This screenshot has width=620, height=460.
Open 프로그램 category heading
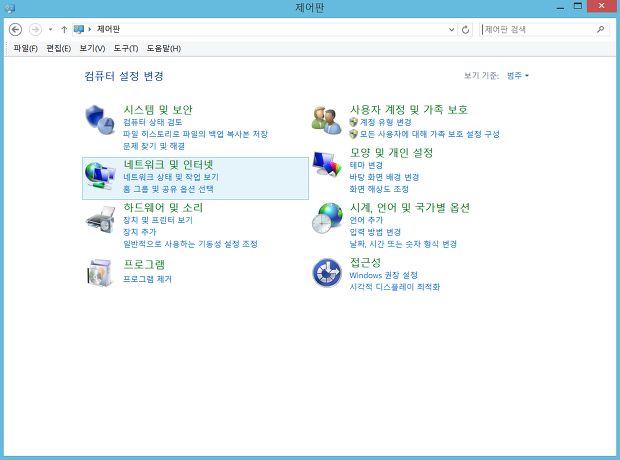(x=144, y=264)
